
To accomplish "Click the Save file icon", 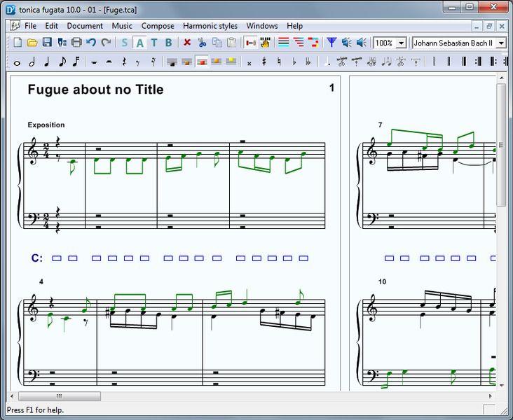I will pos(47,43).
